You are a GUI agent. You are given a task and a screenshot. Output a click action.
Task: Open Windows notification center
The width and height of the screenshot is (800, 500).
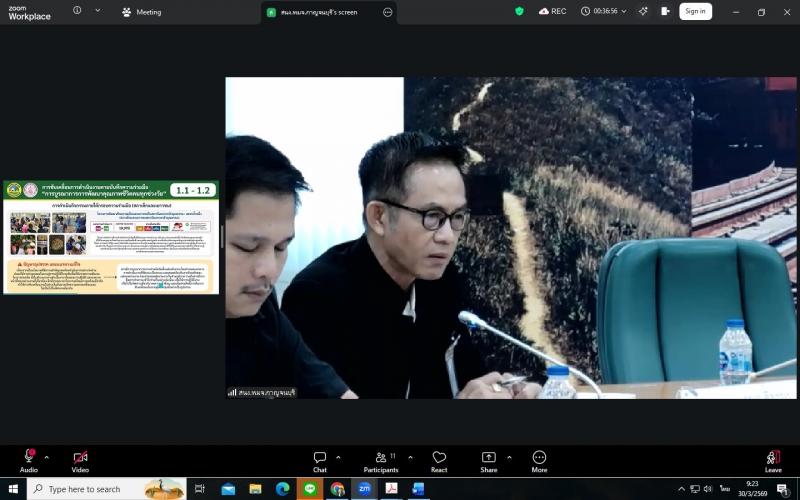pos(783,490)
